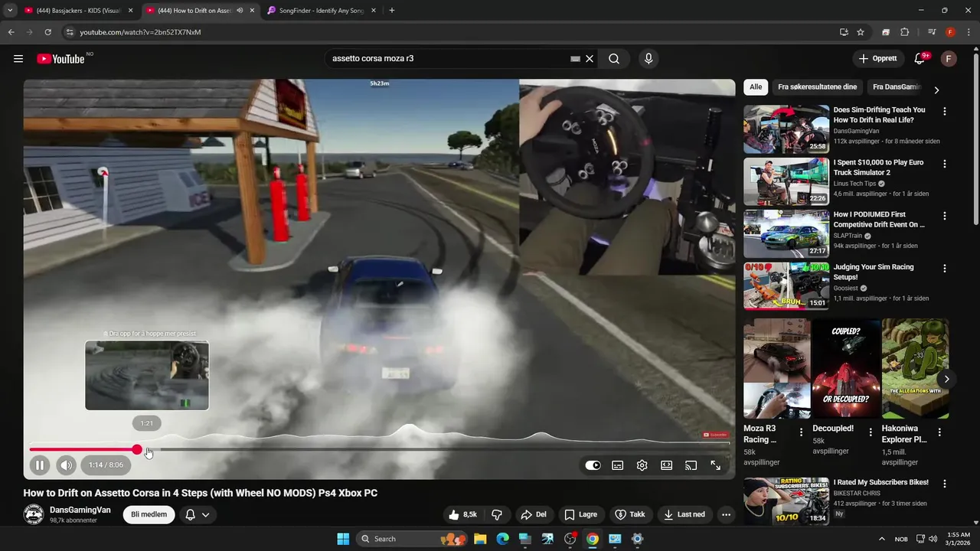Show more filter chips with arrow
Screen dimensions: 980x551
click(936, 90)
